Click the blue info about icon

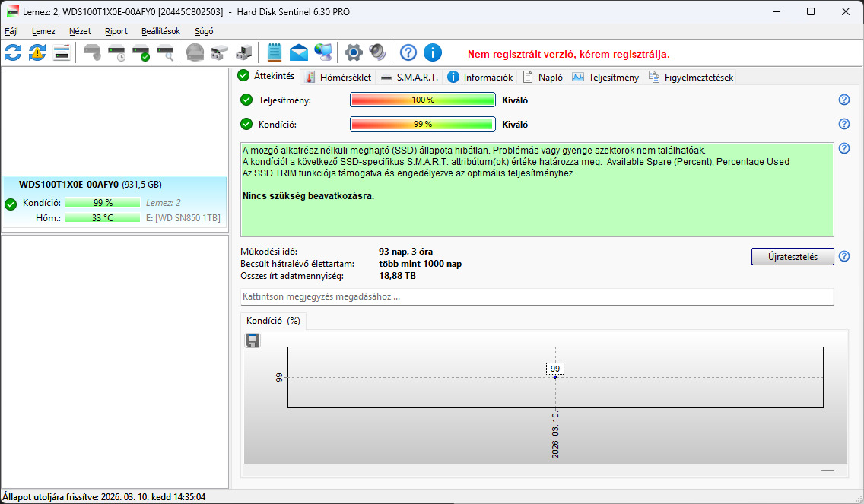[433, 53]
